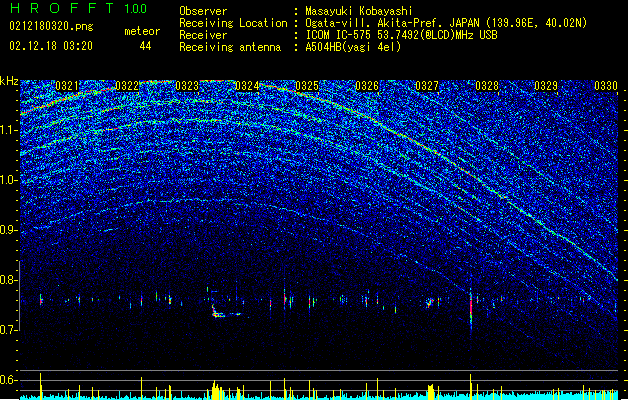Click the 0321 time marker
629x400 pixels.
click(67, 86)
